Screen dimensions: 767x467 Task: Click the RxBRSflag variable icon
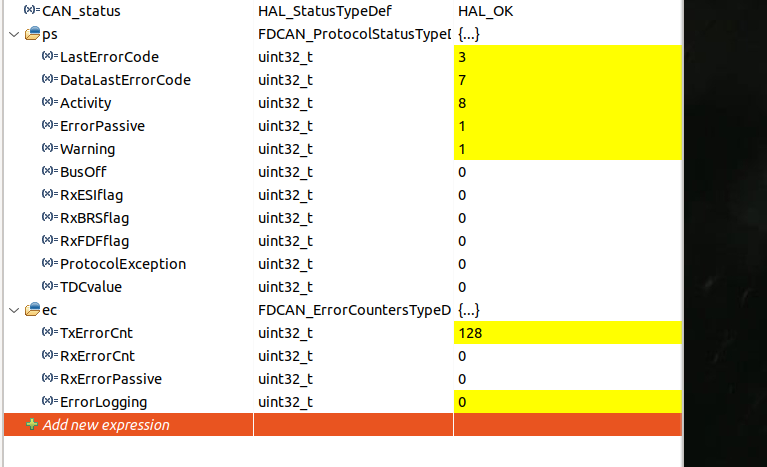50,217
